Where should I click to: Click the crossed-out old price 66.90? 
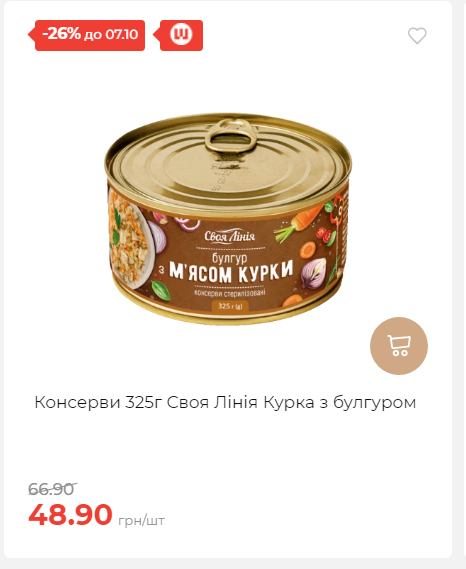click(52, 489)
